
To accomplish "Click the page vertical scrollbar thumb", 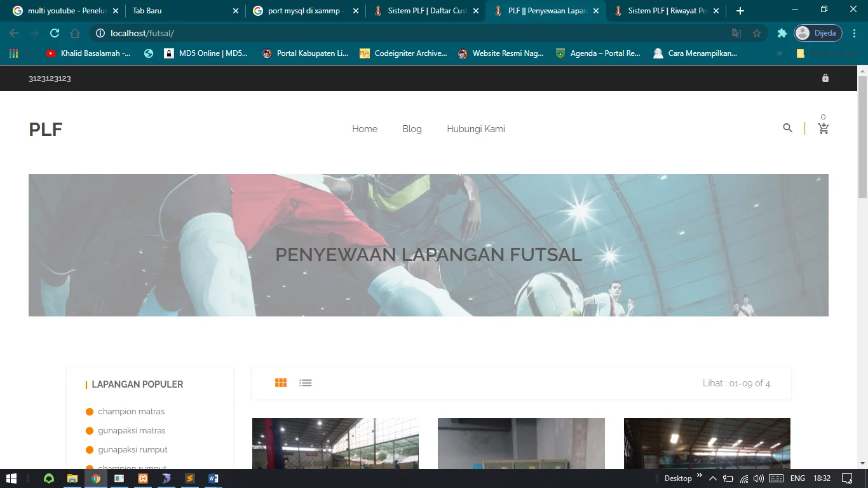I will pyautogui.click(x=862, y=137).
